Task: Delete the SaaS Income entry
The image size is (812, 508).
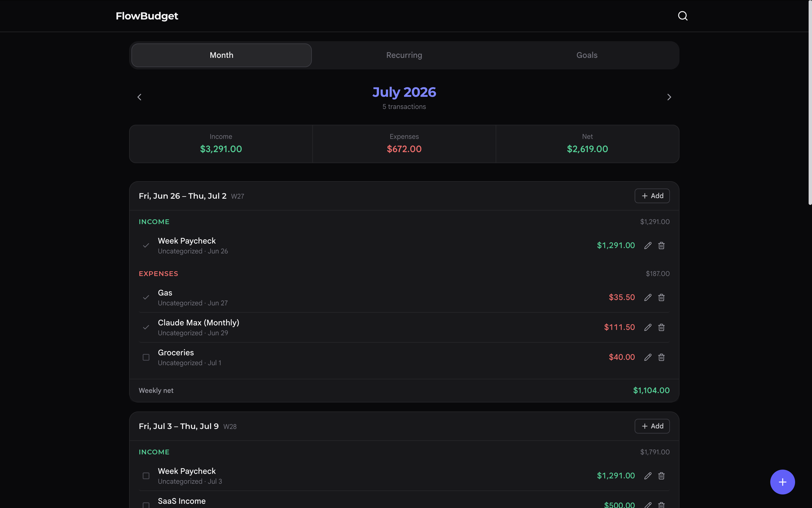Action: pyautogui.click(x=661, y=505)
